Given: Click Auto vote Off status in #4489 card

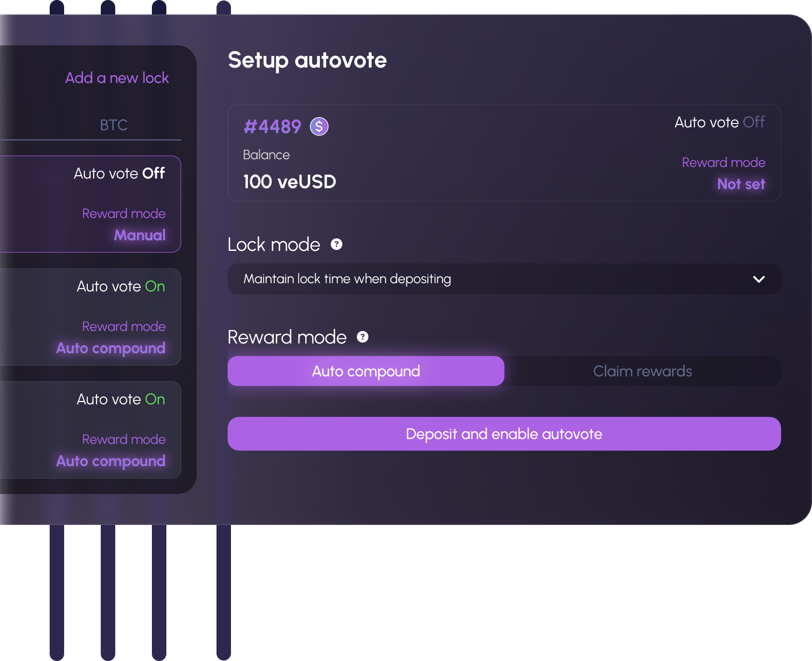Looking at the screenshot, I should click(719, 122).
